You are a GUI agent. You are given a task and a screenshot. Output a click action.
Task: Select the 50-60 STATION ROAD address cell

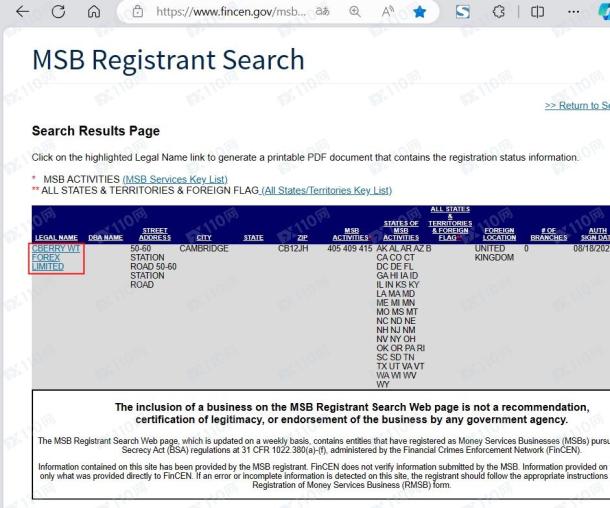[x=153, y=266]
